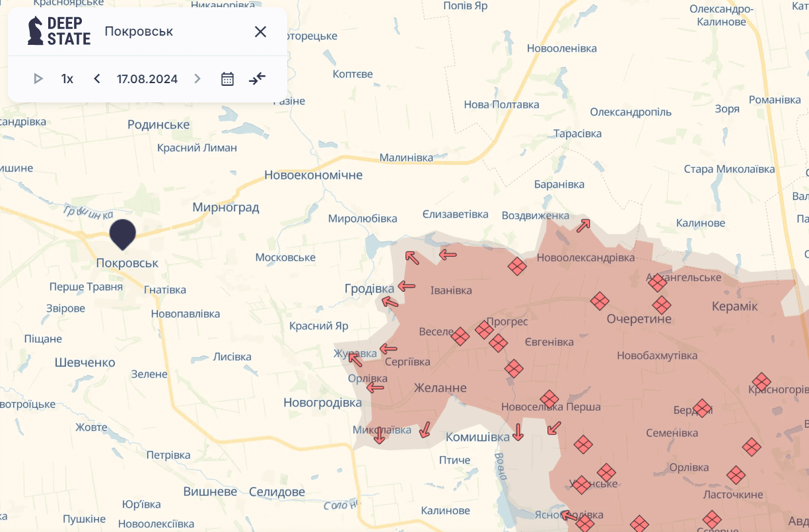Click the downward arrow at Миколаївка
Viewport: 809px width, 532px height.
[x=379, y=436]
